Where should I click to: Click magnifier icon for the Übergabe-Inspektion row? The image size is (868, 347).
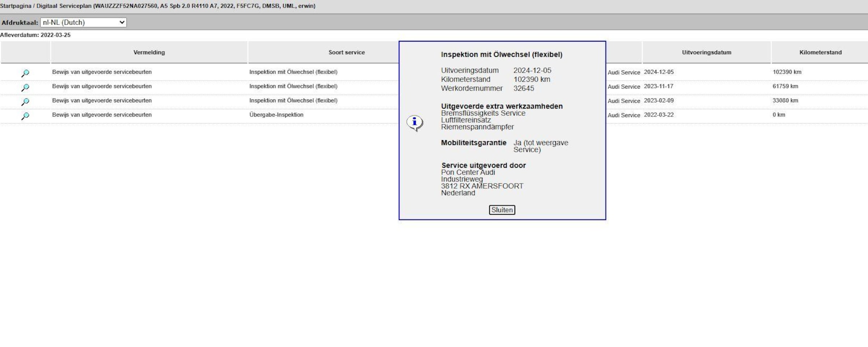pyautogui.click(x=25, y=116)
